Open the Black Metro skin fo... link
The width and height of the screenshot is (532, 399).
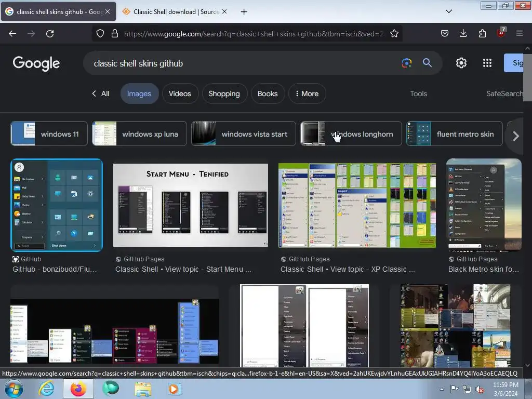(484, 270)
